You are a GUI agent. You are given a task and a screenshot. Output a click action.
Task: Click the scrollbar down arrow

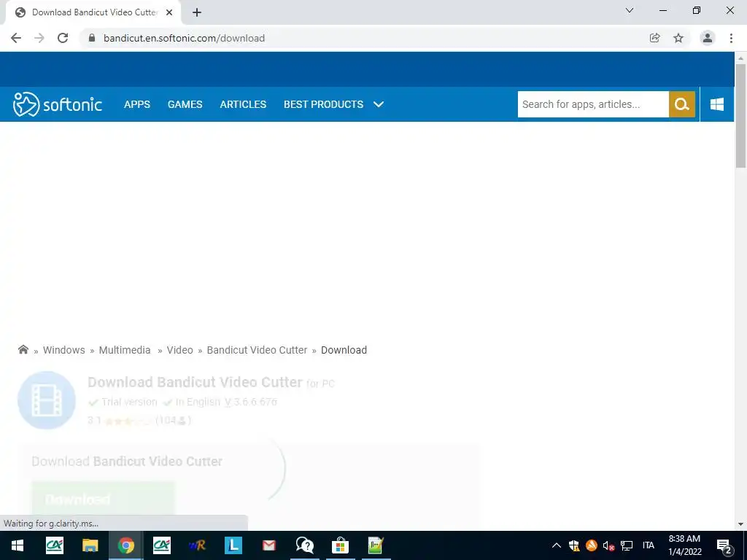tap(740, 524)
